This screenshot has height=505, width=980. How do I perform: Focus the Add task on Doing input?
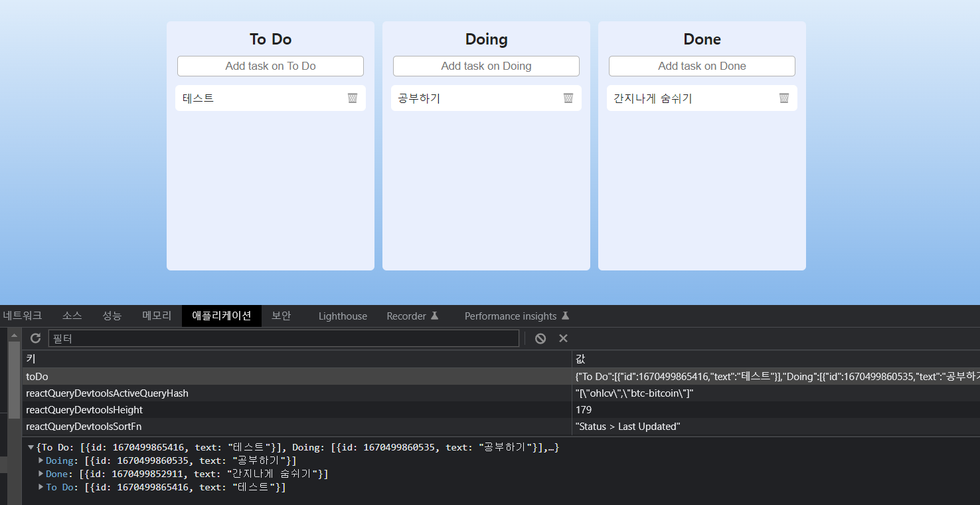click(486, 66)
